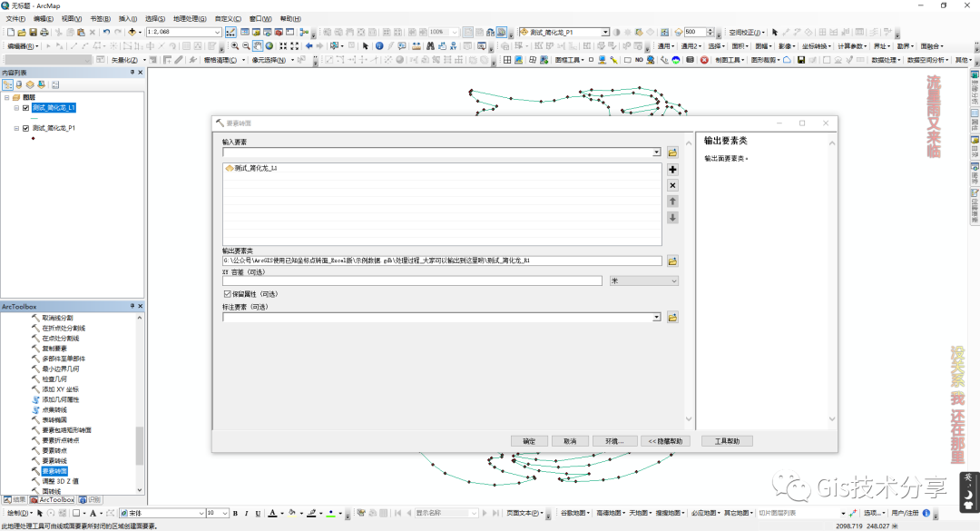Viewport: 980px width, 531px height.
Task: Uncheck visibility of layer 测试_简化龙_L1
Action: (25, 107)
